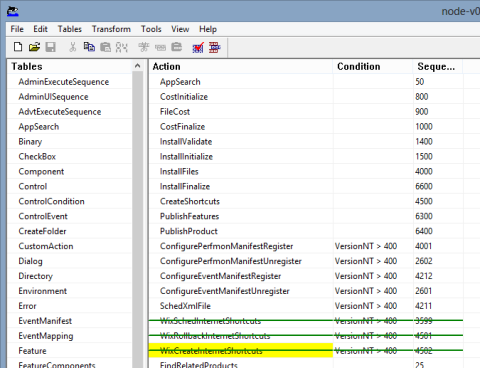Sort by the Action column header
This screenshot has height=368, width=480.
(241, 66)
